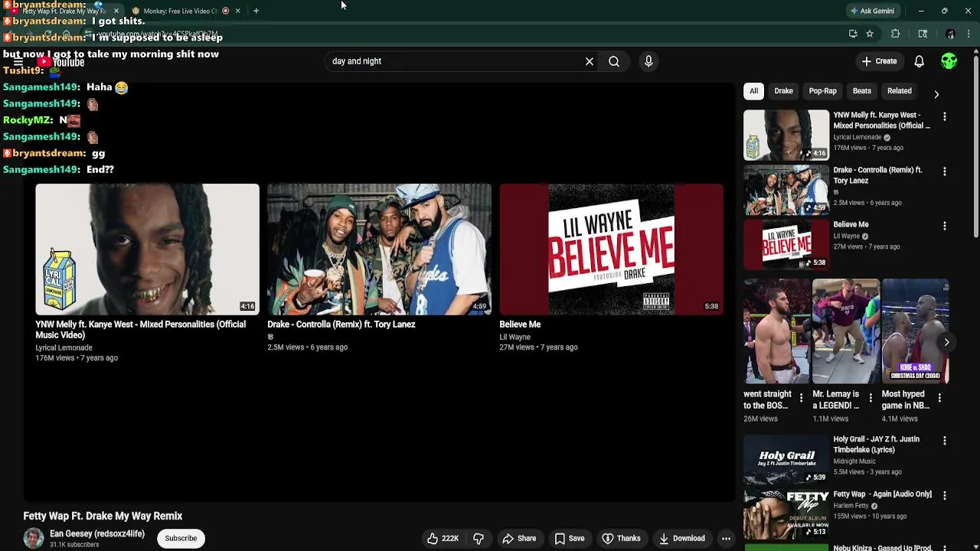Viewport: 980px width, 551px height.
Task: Open options for 'Mr. Lemay is a LEGEND' short
Action: [871, 398]
